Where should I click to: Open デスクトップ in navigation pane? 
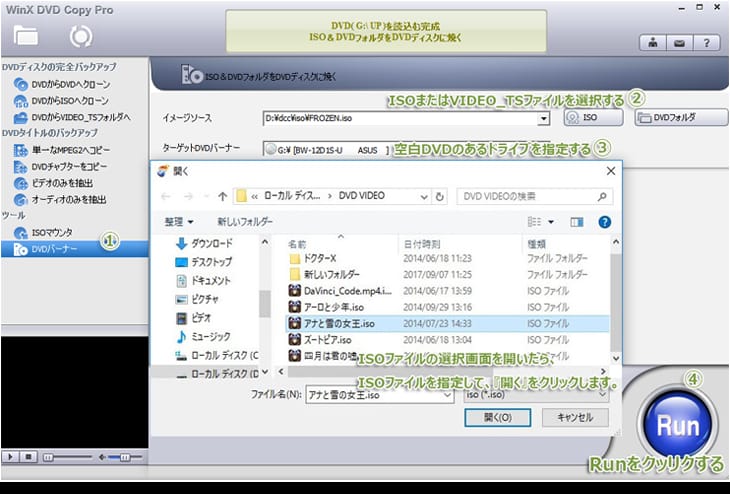pos(204,262)
